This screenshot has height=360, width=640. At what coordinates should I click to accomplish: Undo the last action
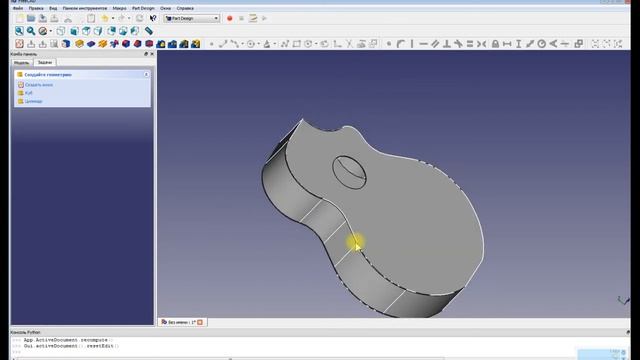[105, 18]
